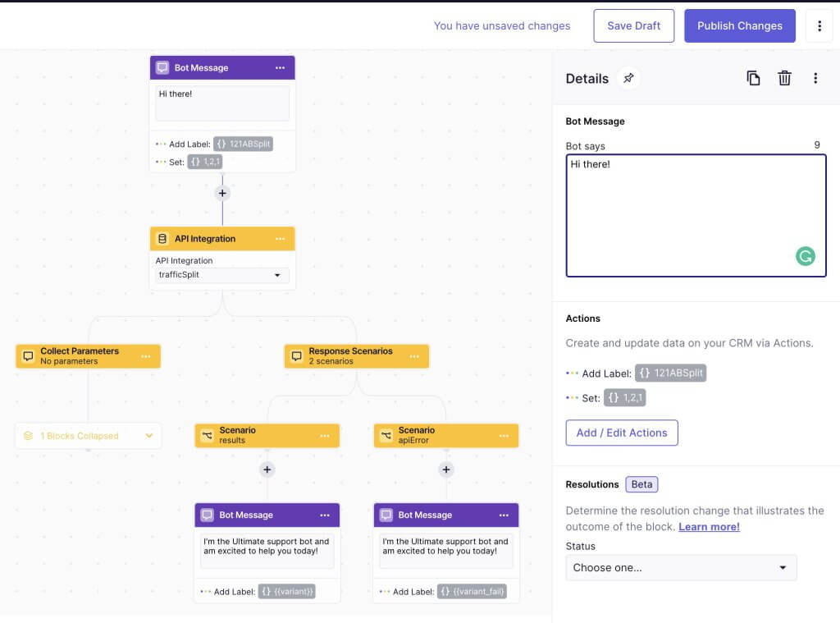Click the Add Label action dots in Details
Image resolution: width=840 pixels, height=623 pixels.
572,373
